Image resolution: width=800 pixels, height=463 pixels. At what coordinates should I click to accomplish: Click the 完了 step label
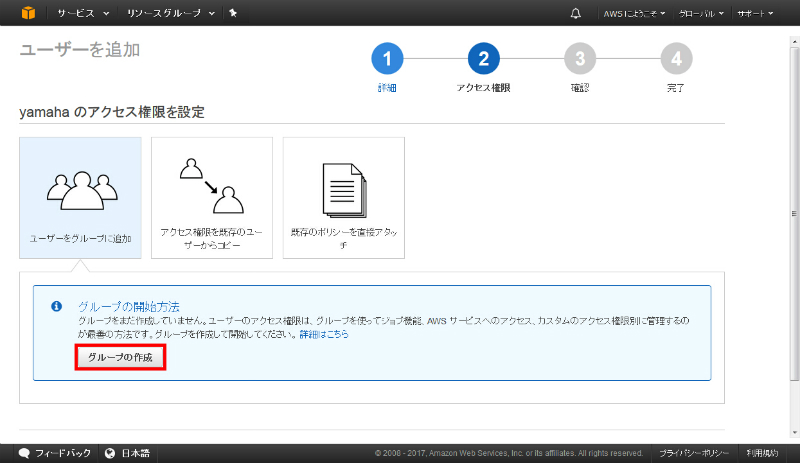click(x=676, y=88)
